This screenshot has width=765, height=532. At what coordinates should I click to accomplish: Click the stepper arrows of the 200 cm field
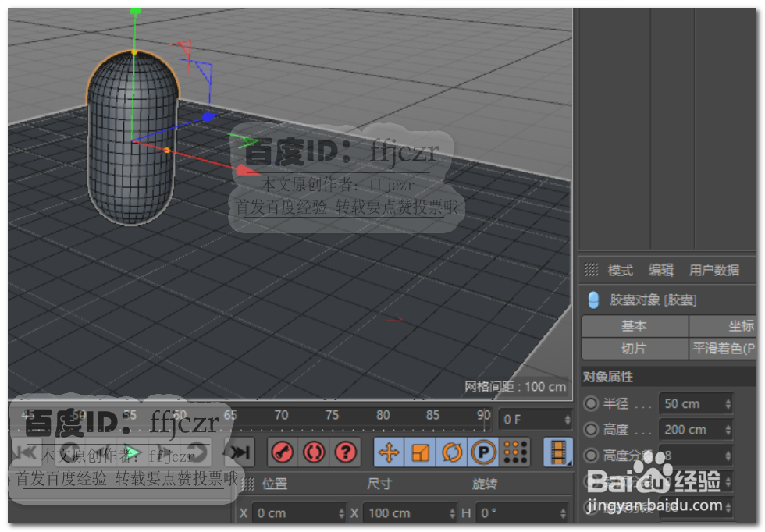pyautogui.click(x=728, y=430)
